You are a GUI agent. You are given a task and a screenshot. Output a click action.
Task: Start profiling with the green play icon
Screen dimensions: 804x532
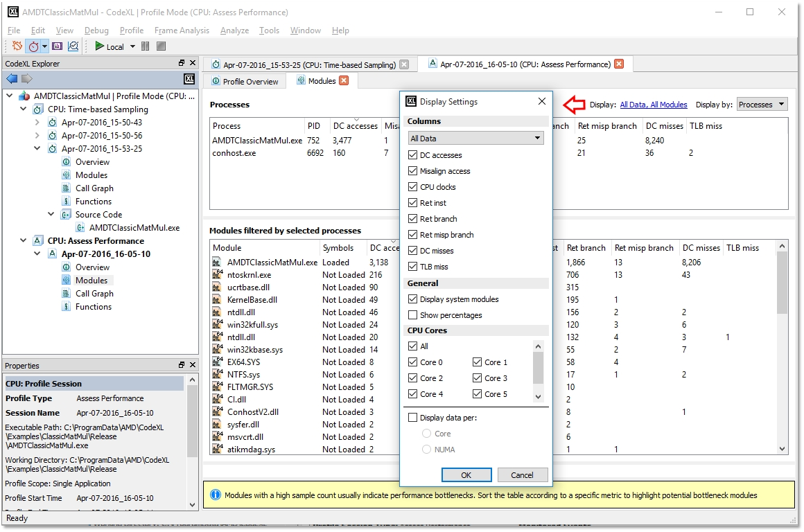tap(100, 46)
